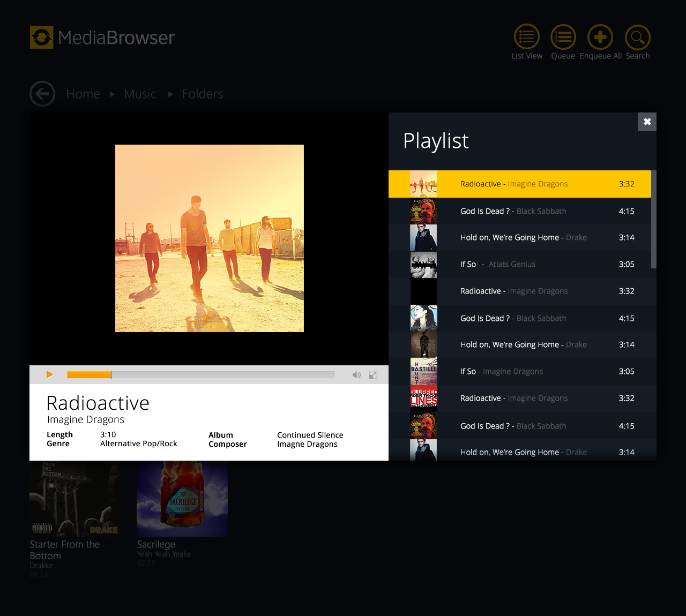Switch to List View
This screenshot has height=616, width=686.
click(x=526, y=37)
